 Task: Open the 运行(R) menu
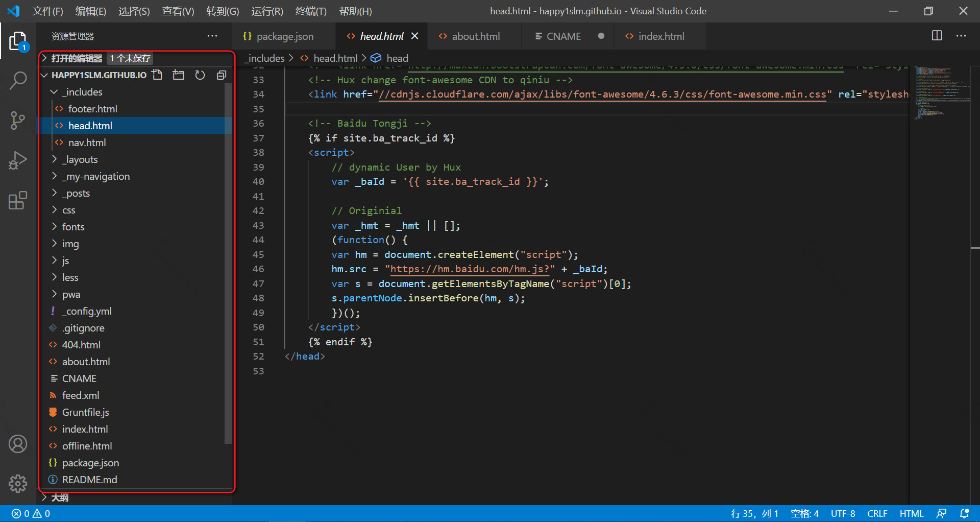(267, 11)
